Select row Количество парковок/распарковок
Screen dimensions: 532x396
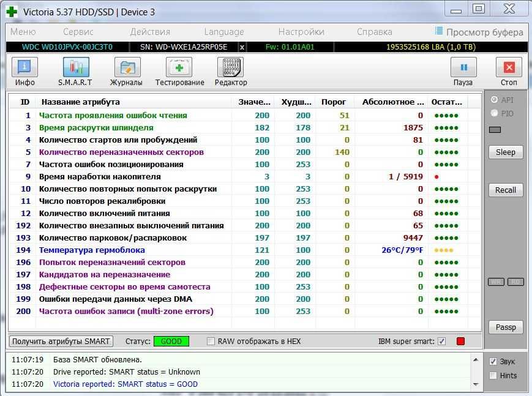tap(245, 238)
